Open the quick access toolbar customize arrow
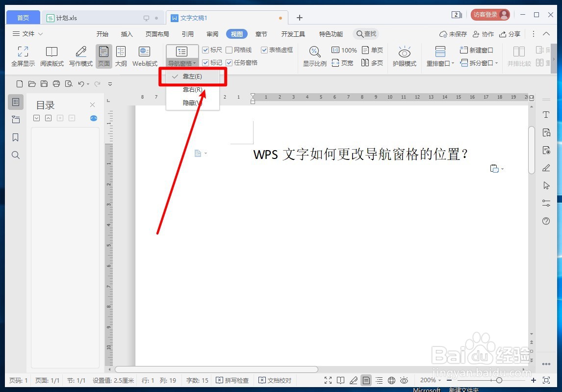562x392 pixels. point(110,84)
